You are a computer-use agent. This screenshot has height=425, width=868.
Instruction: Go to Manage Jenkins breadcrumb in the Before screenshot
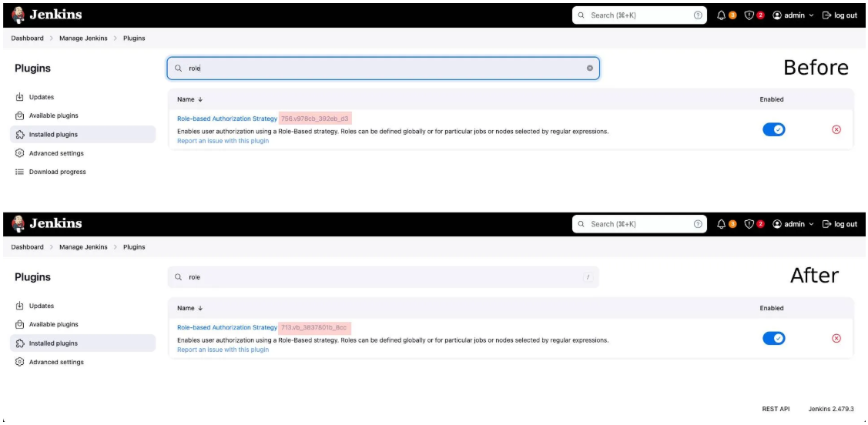tap(84, 38)
